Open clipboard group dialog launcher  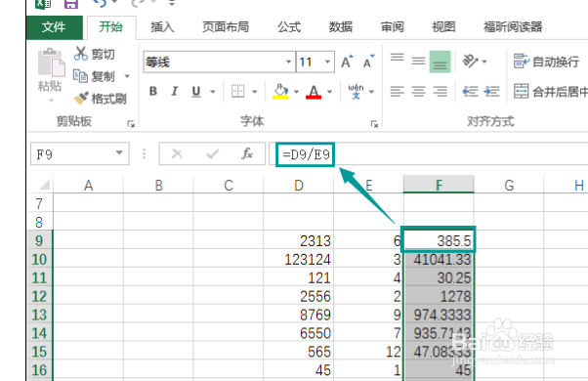pyautogui.click(x=131, y=124)
